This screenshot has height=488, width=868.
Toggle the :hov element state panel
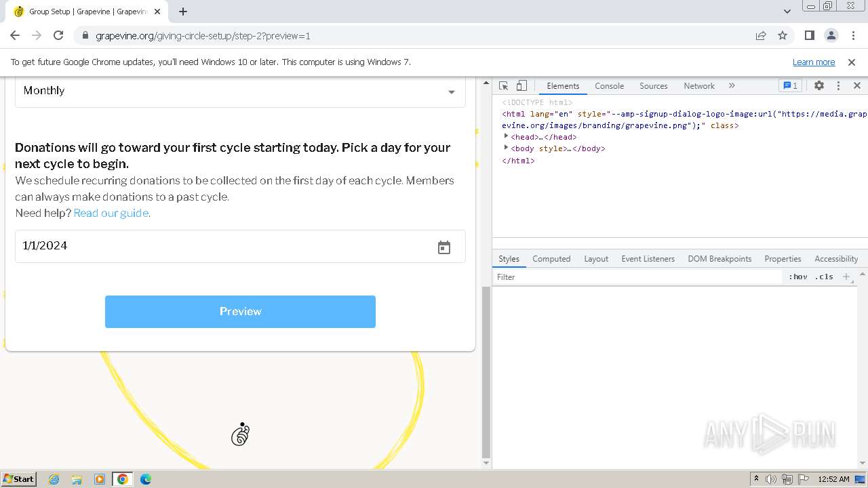tap(798, 277)
